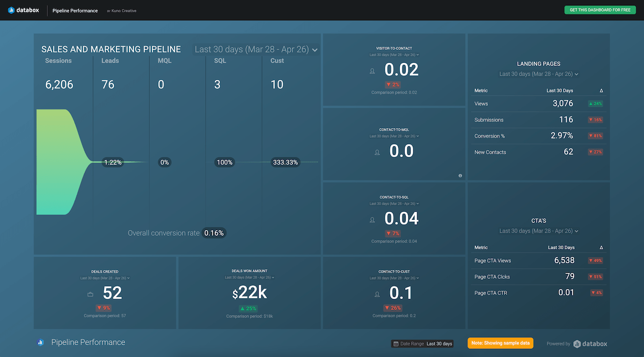
Task: Click the Sessions value 6,206
Action: [x=59, y=85]
